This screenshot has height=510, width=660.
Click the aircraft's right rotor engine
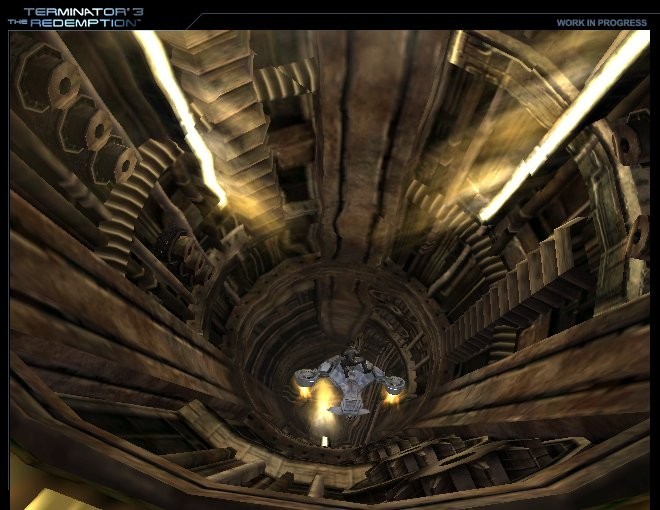(394, 383)
